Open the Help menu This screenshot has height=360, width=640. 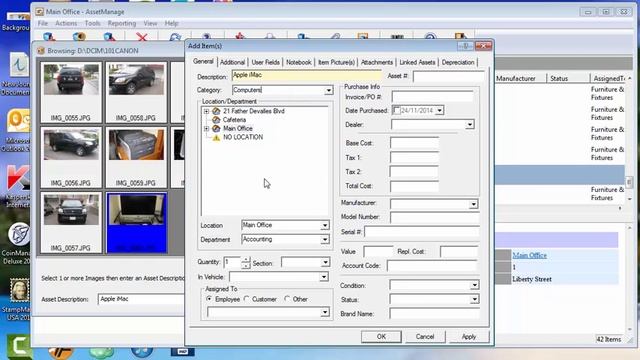171,23
